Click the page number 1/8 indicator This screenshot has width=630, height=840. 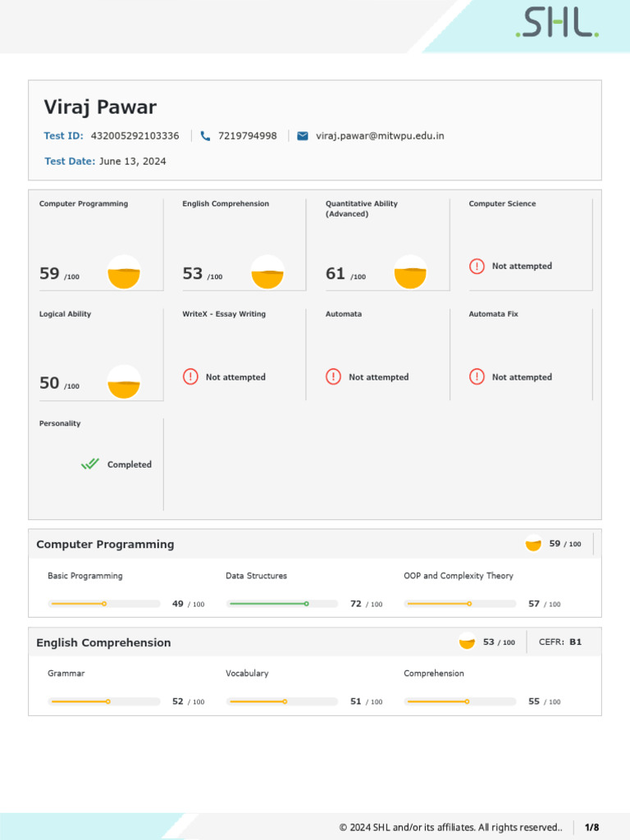tap(591, 827)
